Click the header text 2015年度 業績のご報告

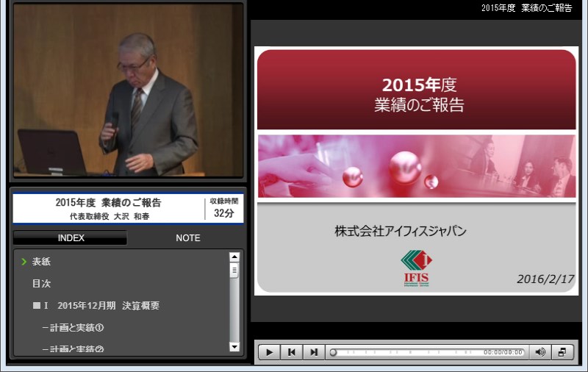click(x=526, y=8)
